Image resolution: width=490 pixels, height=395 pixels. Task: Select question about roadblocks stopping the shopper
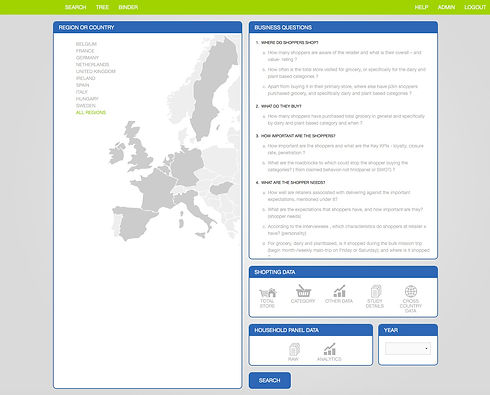coord(338,166)
